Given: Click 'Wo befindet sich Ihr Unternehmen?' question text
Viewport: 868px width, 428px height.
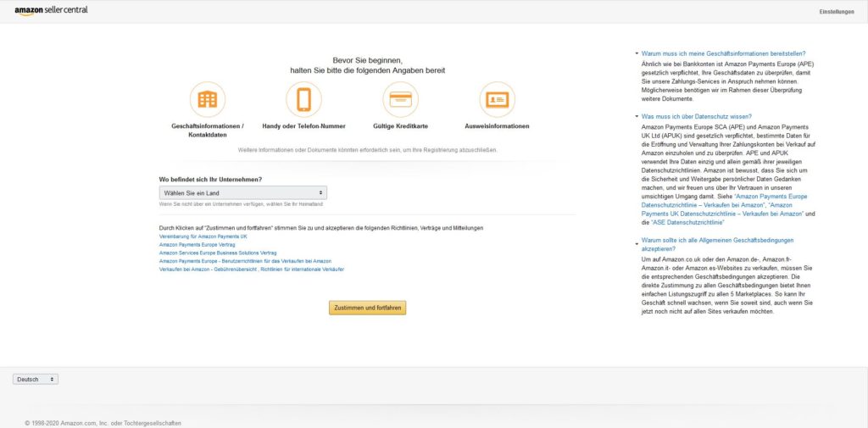Looking at the screenshot, I should (x=210, y=180).
